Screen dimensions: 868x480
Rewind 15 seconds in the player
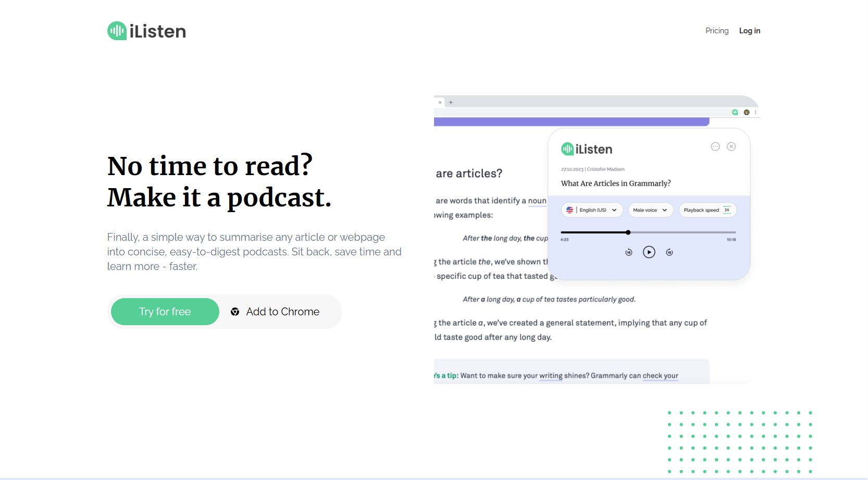629,252
